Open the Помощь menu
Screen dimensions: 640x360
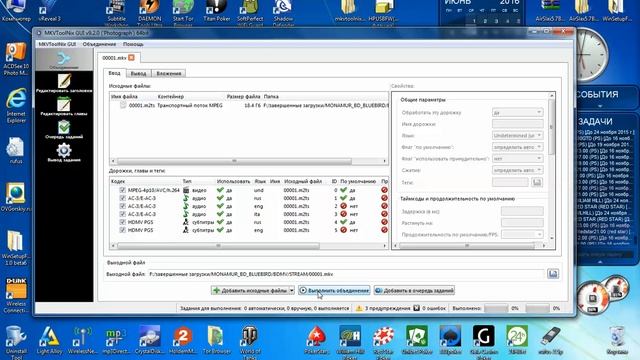point(133,44)
